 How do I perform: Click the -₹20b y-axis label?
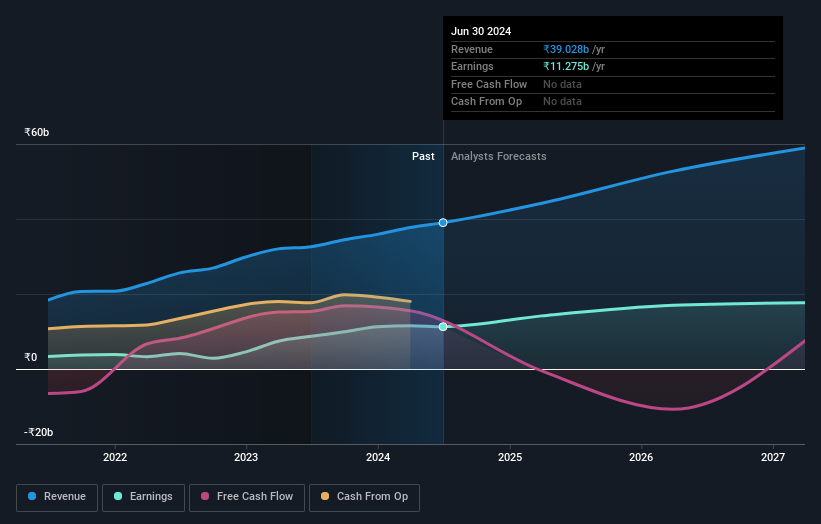(38, 432)
